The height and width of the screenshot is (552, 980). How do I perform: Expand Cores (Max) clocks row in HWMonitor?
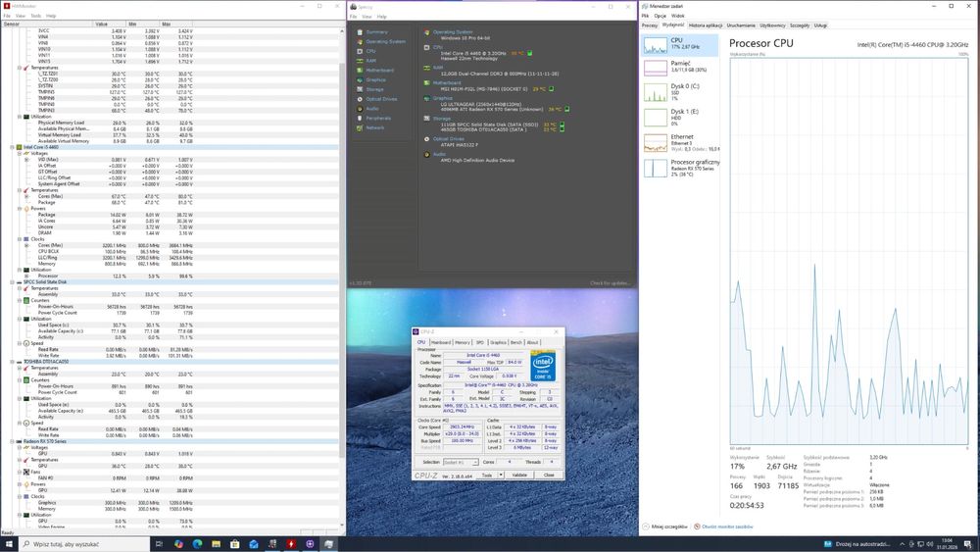pyautogui.click(x=26, y=245)
